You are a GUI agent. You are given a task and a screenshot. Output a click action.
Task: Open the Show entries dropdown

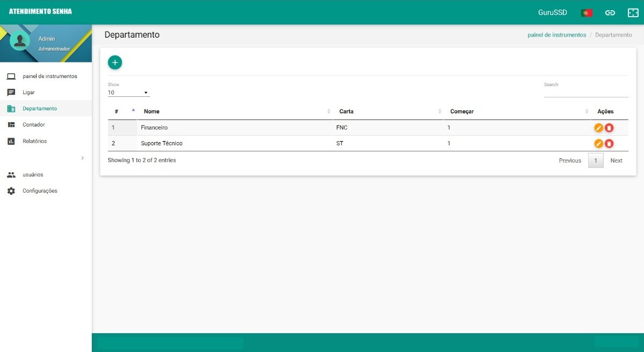[128, 92]
